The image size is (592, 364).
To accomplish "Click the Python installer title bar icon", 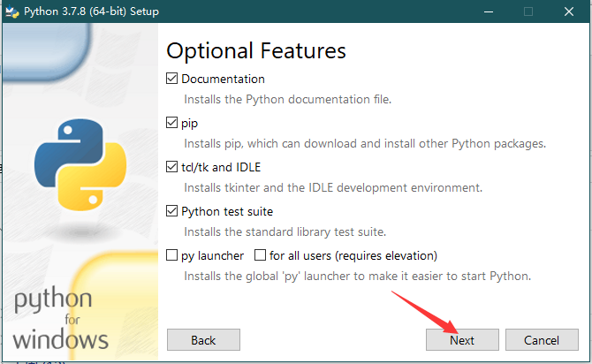I will click(x=12, y=11).
